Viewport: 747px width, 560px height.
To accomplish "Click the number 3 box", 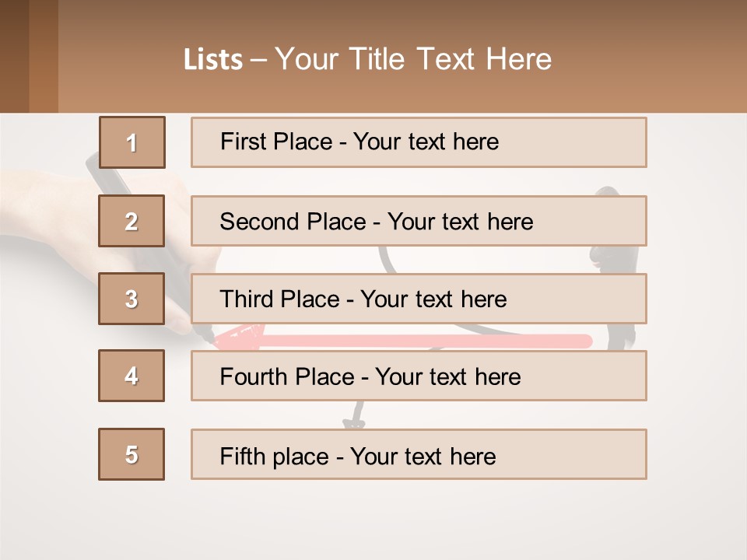I will 132,299.
